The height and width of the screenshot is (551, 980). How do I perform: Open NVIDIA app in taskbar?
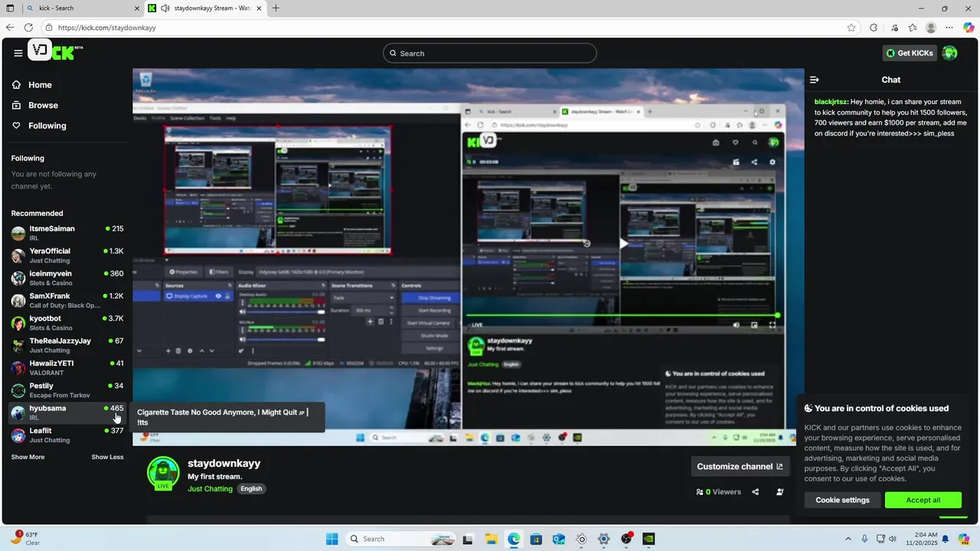[x=648, y=539]
